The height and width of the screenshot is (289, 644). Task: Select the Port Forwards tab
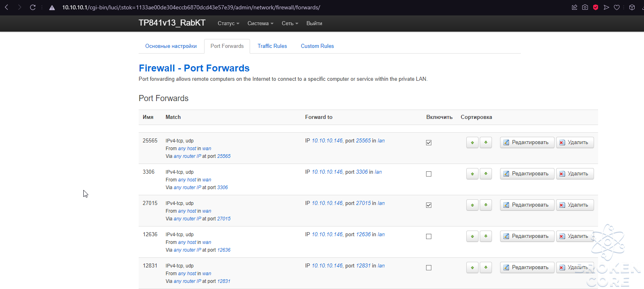227,46
